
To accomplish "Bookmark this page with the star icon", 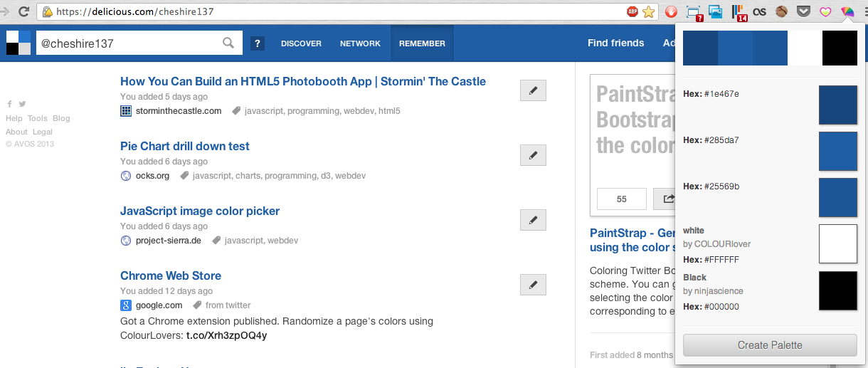I will point(648,11).
